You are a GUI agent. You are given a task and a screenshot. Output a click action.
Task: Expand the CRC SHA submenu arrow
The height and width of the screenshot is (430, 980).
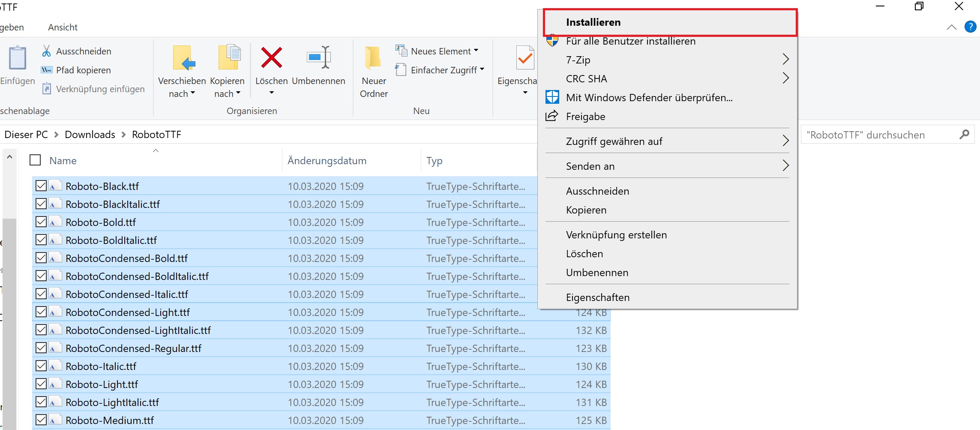tap(785, 78)
